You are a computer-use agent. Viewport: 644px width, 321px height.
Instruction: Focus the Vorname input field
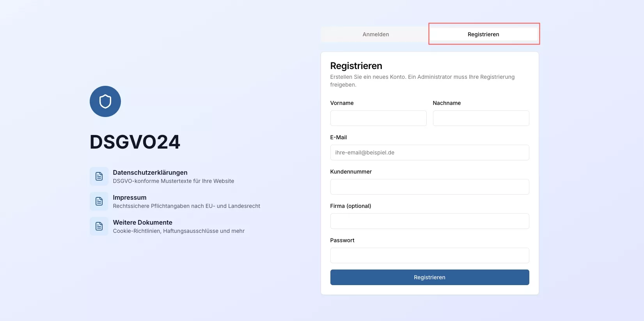point(378,118)
